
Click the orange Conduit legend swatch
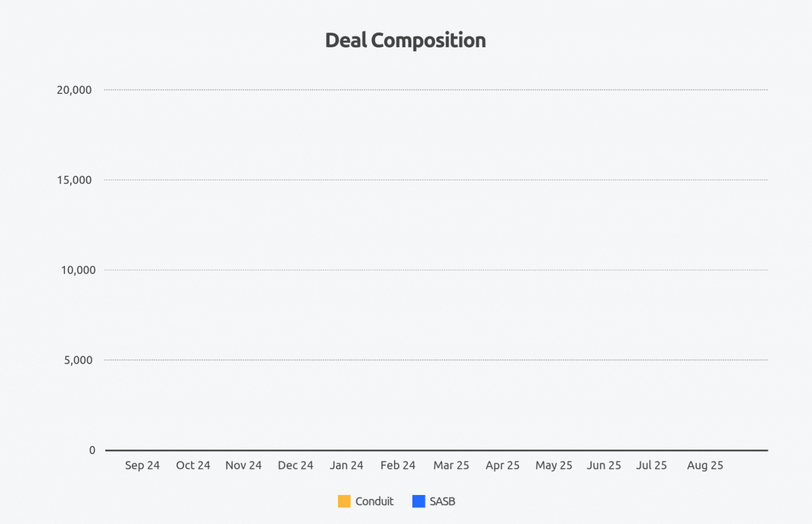(x=344, y=501)
